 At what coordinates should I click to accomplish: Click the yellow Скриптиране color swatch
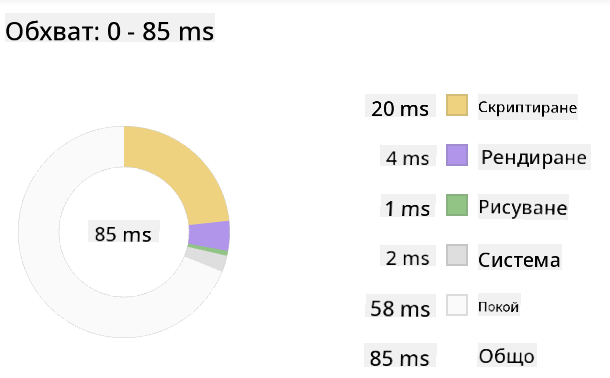pos(457,105)
